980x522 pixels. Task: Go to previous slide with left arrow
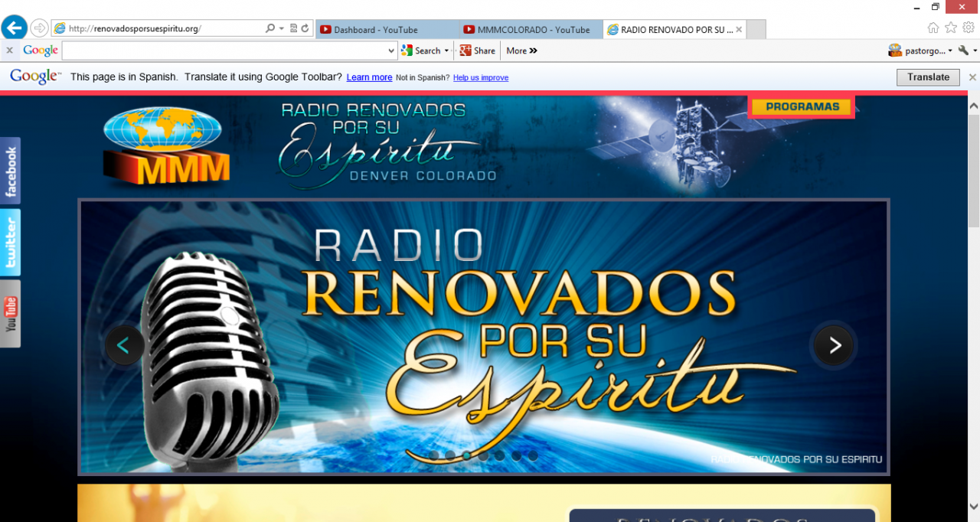(x=124, y=345)
